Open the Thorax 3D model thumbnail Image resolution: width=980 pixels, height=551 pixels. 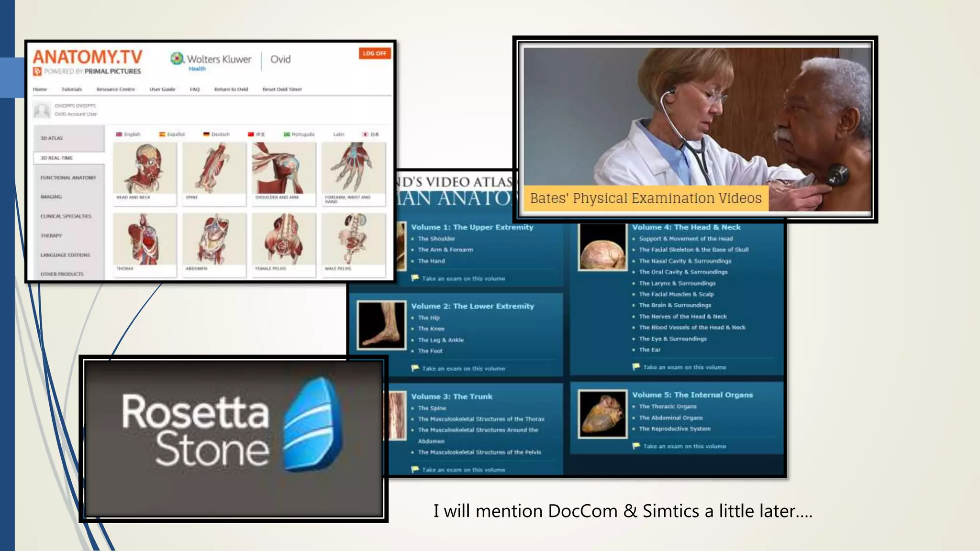[145, 244]
